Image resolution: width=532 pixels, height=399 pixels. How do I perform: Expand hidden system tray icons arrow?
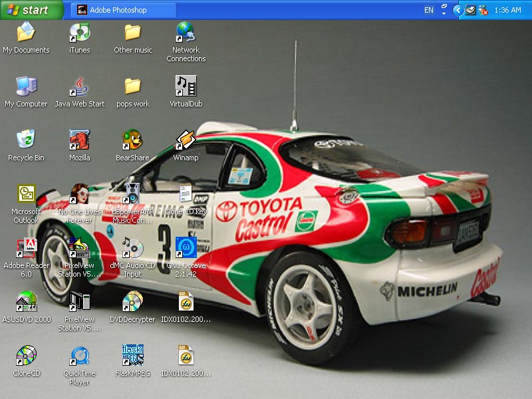click(458, 10)
